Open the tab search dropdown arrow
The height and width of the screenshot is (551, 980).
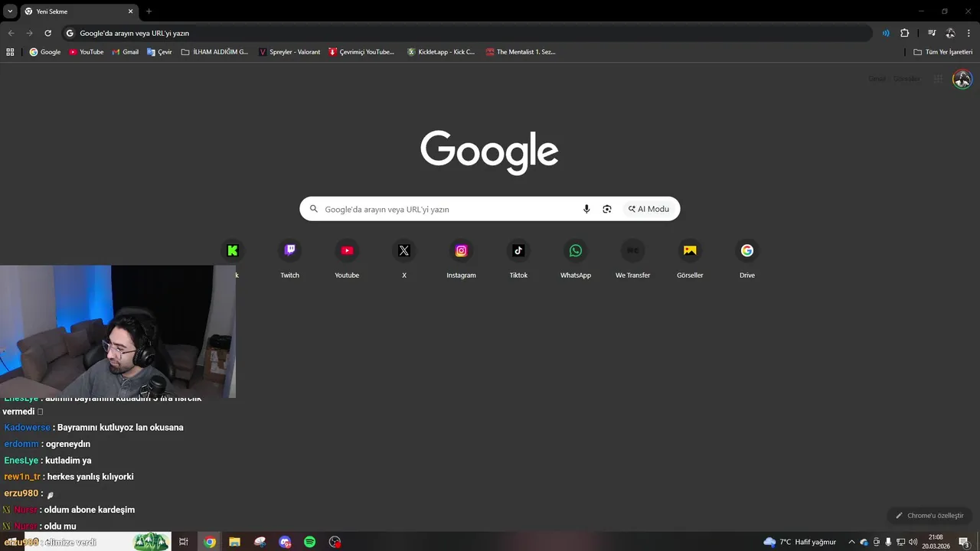(x=10, y=11)
